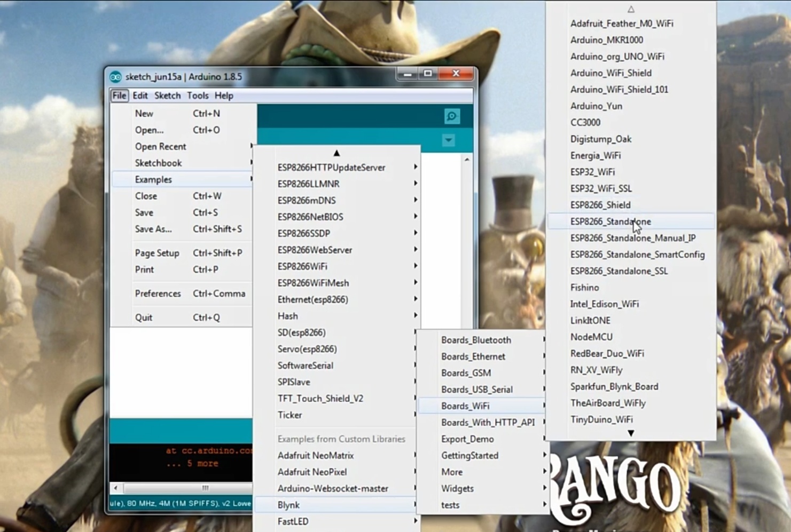Screen dimensions: 791x532
Task: Expand ESP8266WiFiMesh examples
Action: point(337,283)
